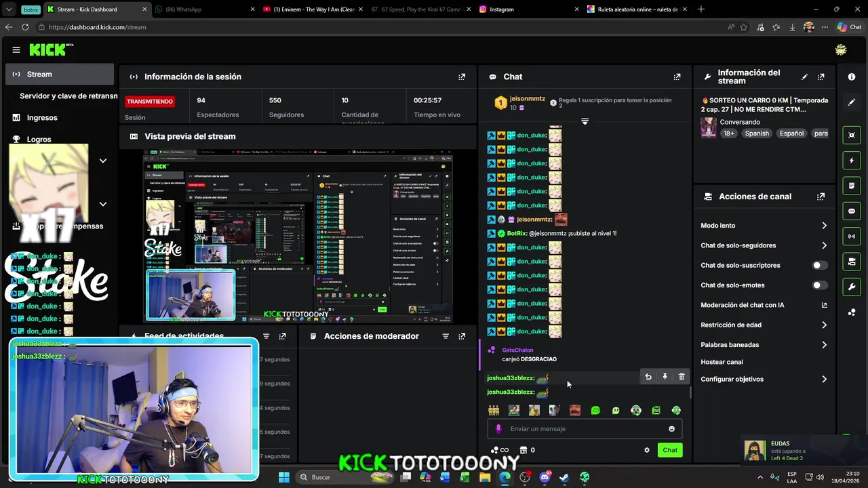868x488 pixels.
Task: Filter the Feed de actividades list
Action: pyautogui.click(x=266, y=336)
